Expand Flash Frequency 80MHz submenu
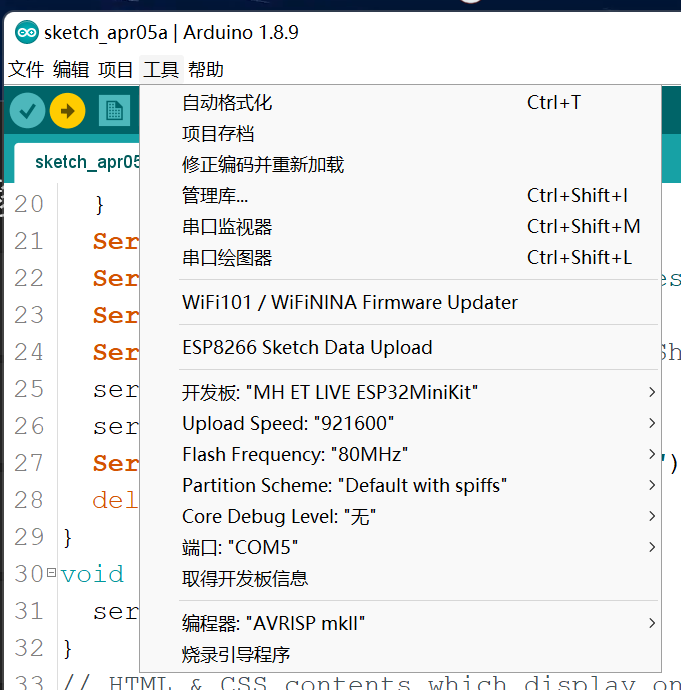This screenshot has width=681, height=690. 400,454
